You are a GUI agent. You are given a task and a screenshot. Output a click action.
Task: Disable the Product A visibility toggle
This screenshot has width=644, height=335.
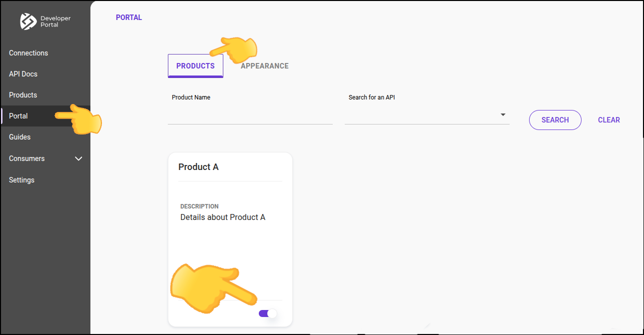tap(267, 313)
